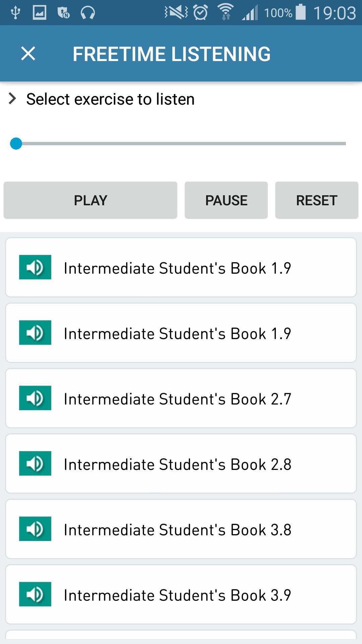
Task: Expand the Select exercise to listen chevron
Action: (x=12, y=99)
